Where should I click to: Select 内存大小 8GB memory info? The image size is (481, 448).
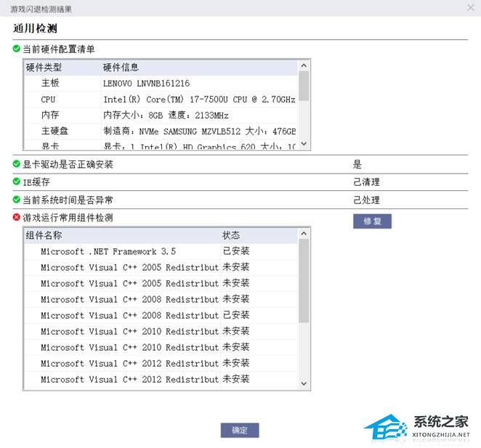coord(166,115)
